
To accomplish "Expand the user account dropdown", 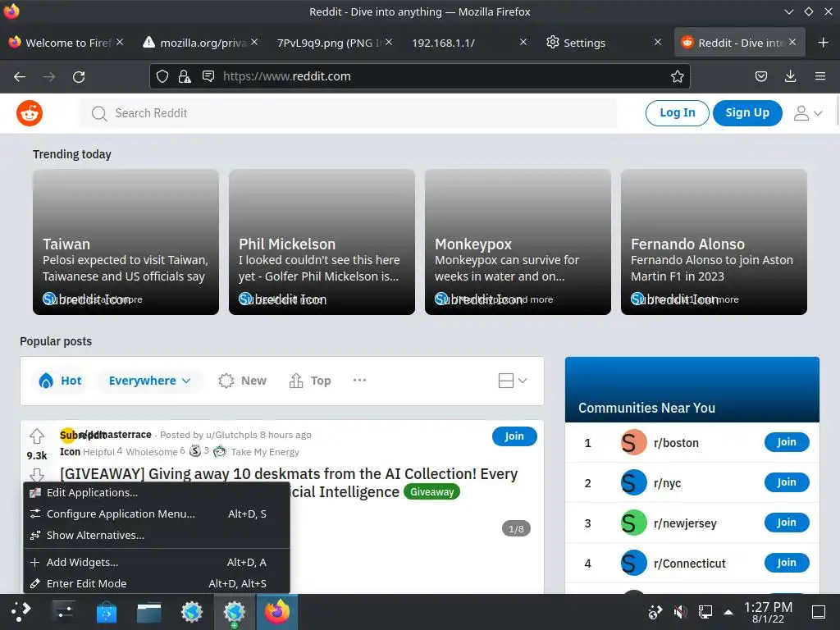I will point(808,113).
